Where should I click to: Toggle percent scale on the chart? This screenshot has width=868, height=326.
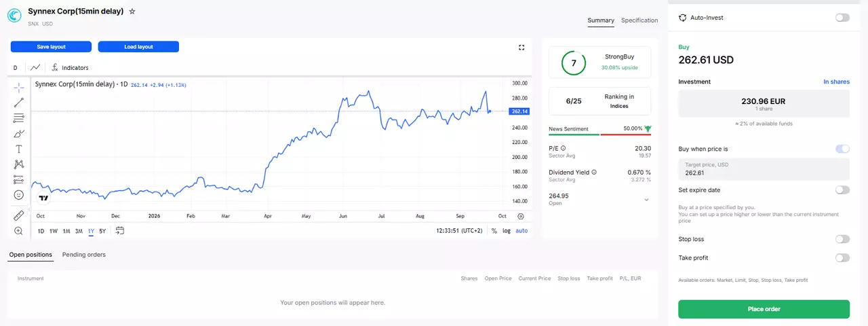click(494, 231)
